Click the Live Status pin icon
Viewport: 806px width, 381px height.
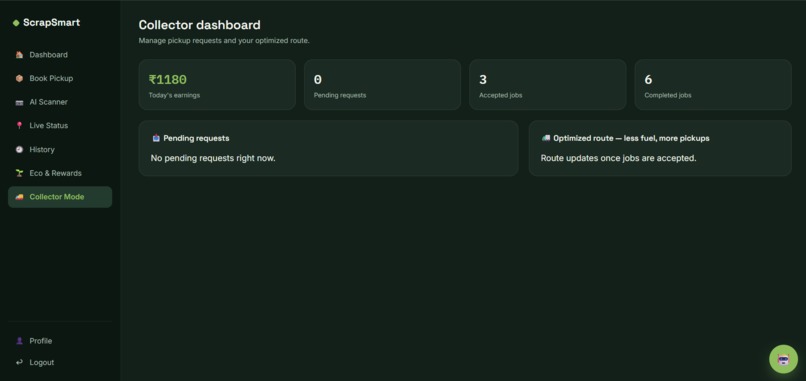pos(19,125)
